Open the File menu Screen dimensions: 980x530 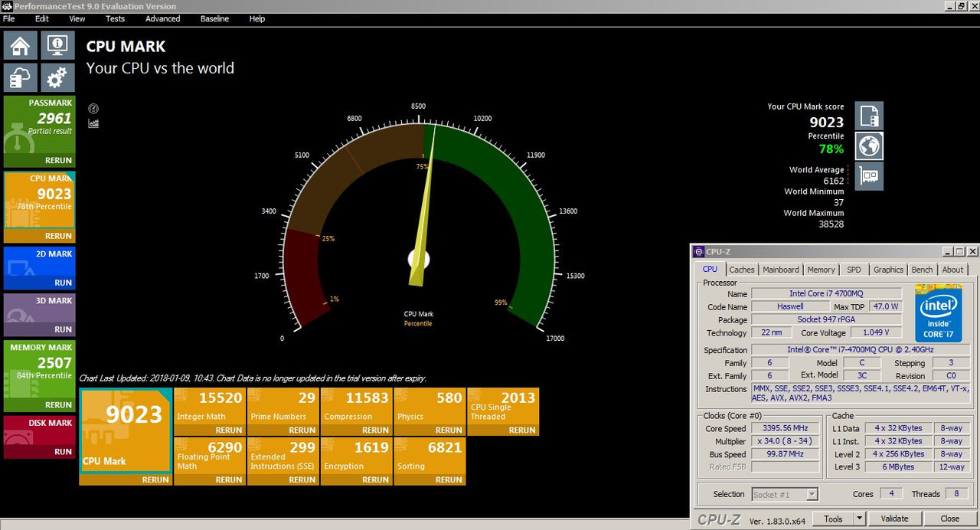tap(9, 18)
